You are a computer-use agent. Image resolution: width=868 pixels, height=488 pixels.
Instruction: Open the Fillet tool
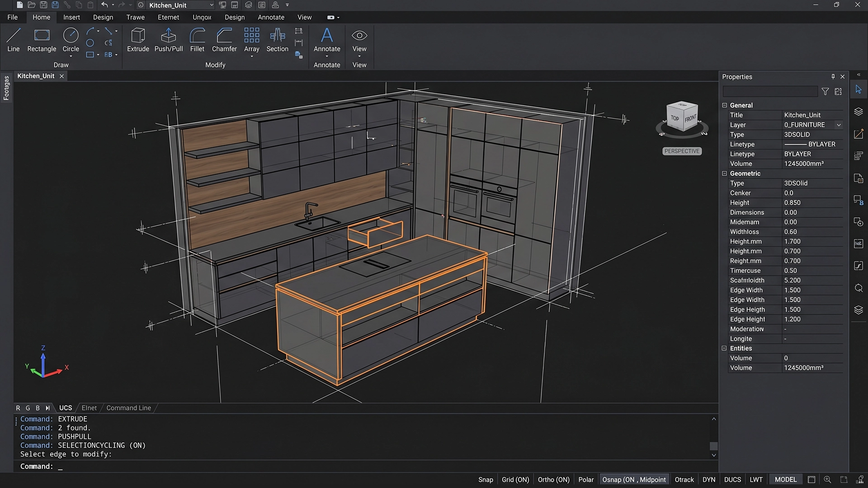point(197,41)
